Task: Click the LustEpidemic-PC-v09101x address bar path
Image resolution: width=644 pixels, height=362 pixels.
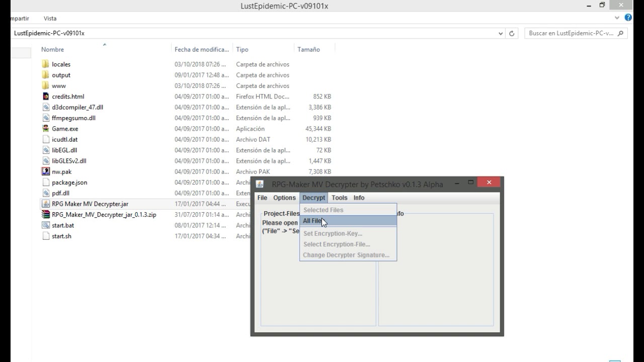Action: point(49,33)
